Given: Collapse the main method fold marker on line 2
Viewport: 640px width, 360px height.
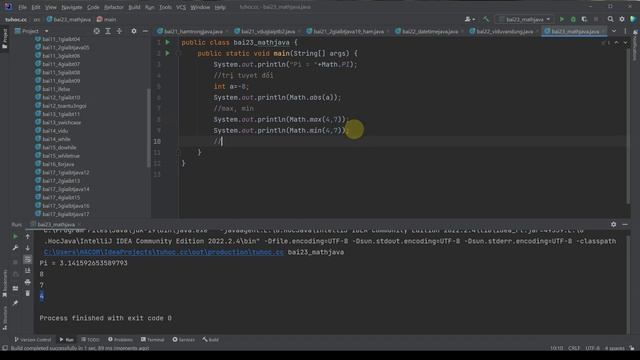Looking at the screenshot, I should point(178,53).
